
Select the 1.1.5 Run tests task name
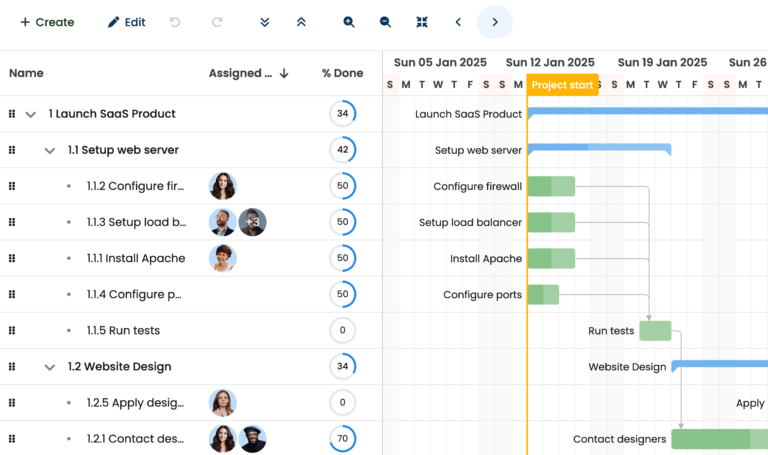123,331
